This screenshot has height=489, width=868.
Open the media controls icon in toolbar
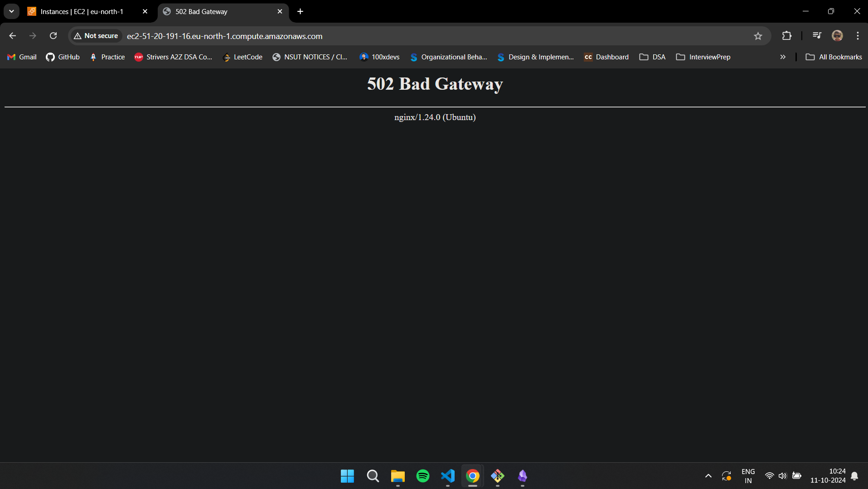pyautogui.click(x=817, y=36)
